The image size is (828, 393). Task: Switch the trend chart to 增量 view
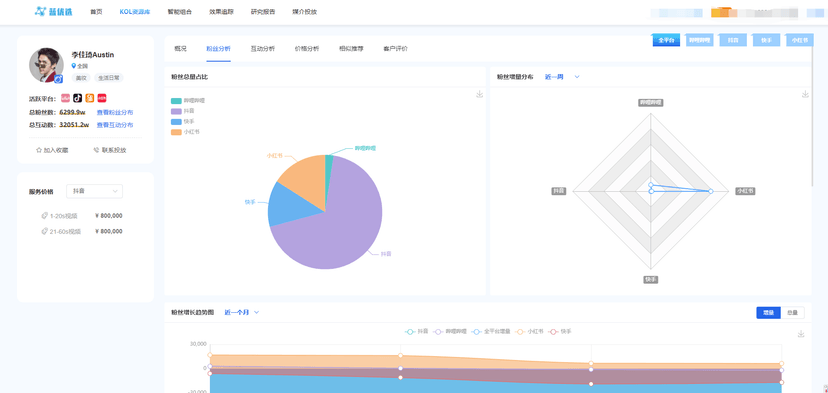click(x=768, y=313)
